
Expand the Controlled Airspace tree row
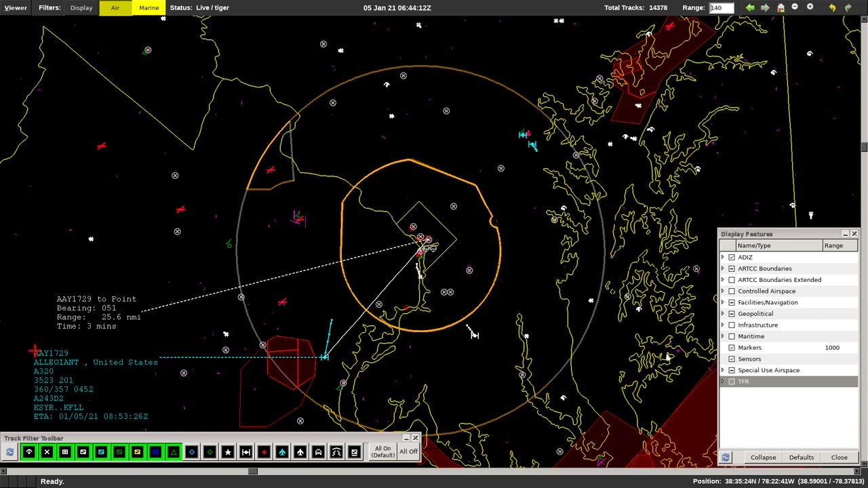723,291
